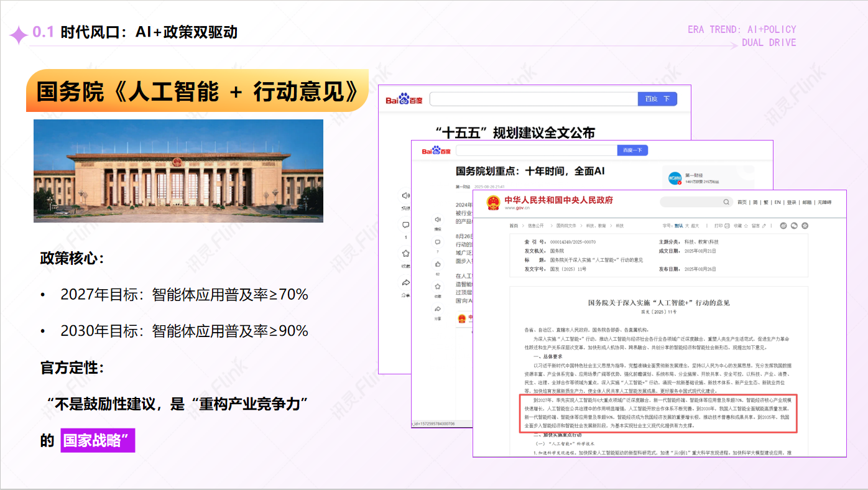The image size is (868, 490).
Task: Click 百度一下 on the 十五五 Baidu page
Action: point(657,99)
